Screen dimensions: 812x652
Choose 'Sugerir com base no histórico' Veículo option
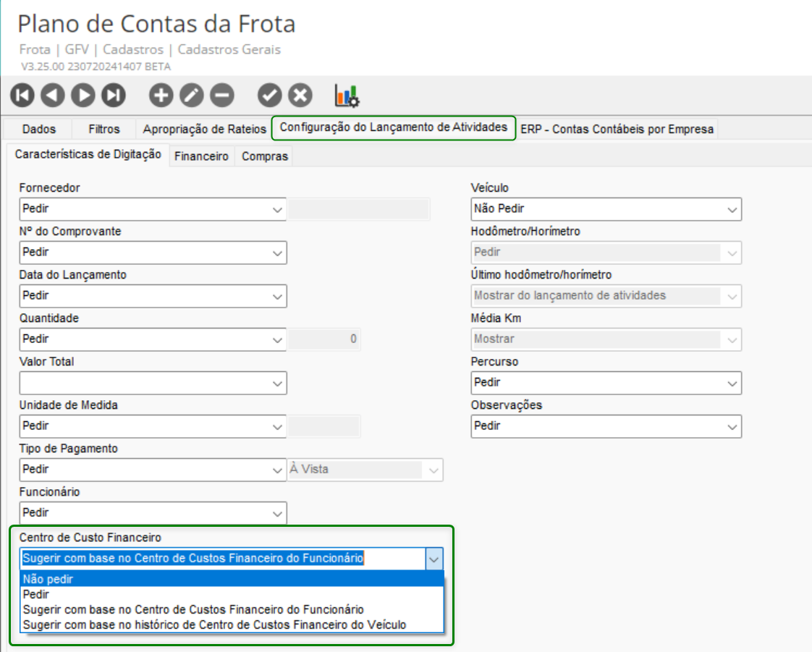214,625
